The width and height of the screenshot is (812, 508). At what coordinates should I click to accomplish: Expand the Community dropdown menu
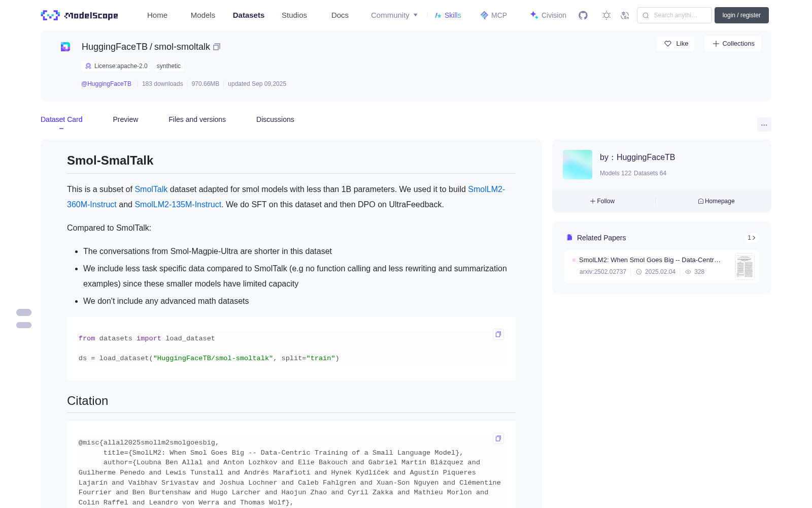pos(394,15)
